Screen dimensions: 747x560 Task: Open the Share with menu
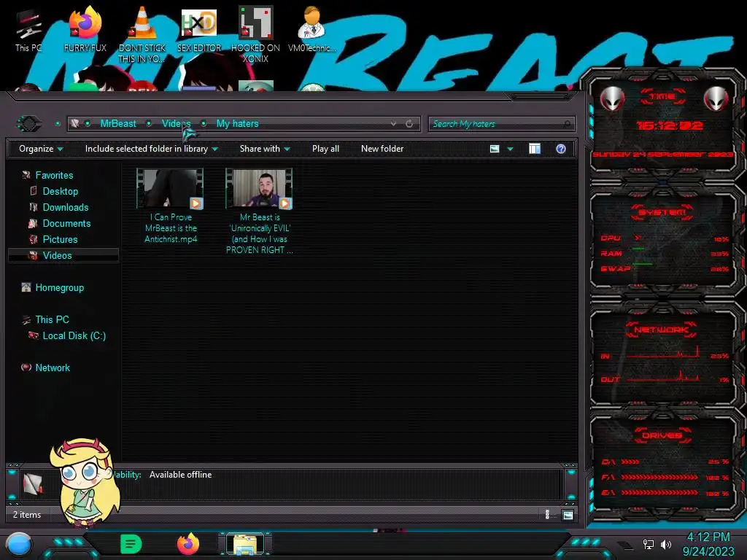pyautogui.click(x=265, y=149)
